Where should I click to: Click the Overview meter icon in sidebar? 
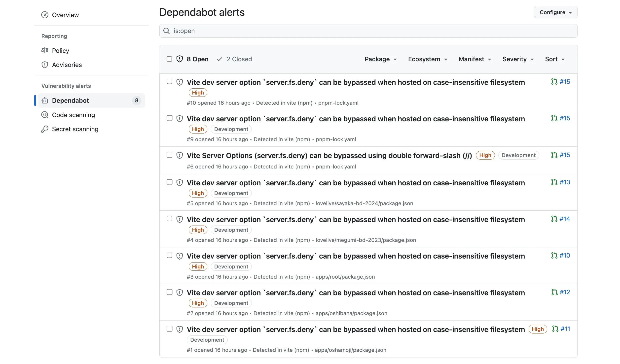tap(45, 15)
